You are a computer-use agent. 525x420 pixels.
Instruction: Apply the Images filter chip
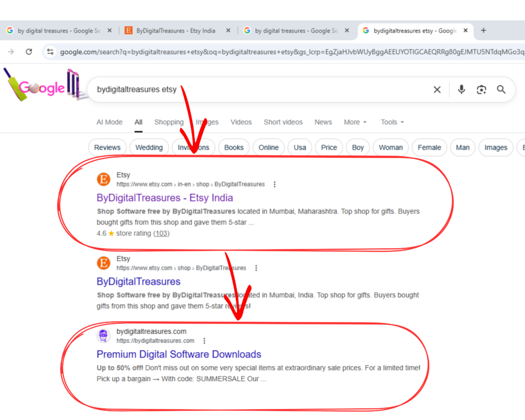coord(496,148)
